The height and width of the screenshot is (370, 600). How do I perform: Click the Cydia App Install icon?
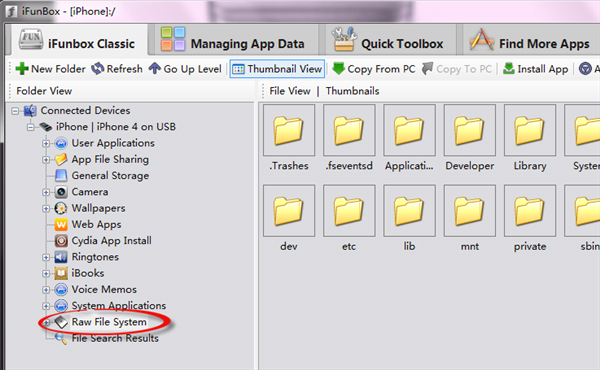coord(61,241)
